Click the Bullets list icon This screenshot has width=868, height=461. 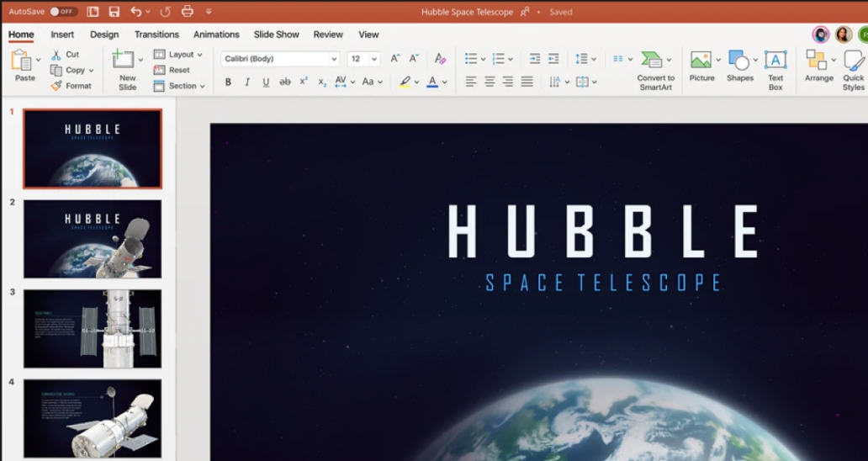pos(471,58)
